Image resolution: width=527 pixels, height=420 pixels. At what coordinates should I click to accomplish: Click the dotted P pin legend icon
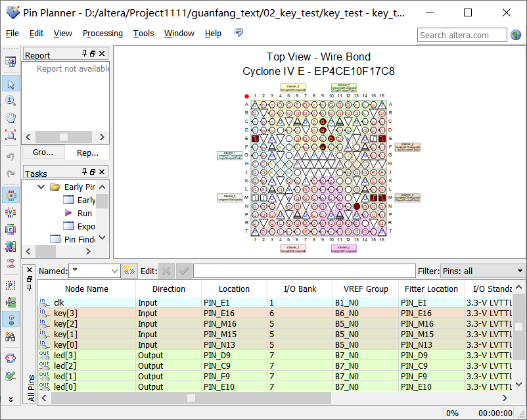11,285
